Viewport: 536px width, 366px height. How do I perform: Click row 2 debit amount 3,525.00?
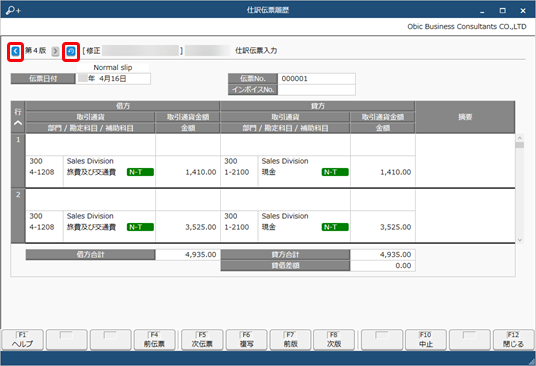[x=201, y=227]
